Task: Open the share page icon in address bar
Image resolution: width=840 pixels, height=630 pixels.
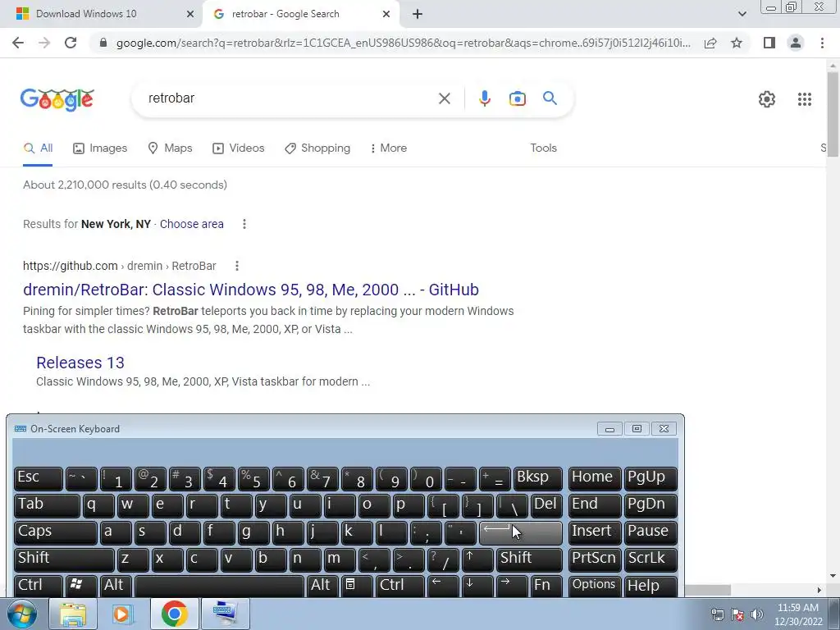Action: [x=710, y=43]
